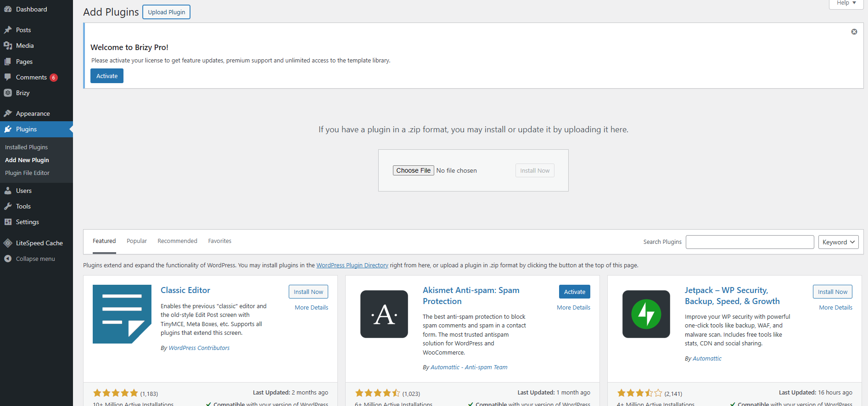Viewport: 868px width, 406px height.
Task: Dismiss the Brizy Pro welcome notice
Action: pos(854,32)
